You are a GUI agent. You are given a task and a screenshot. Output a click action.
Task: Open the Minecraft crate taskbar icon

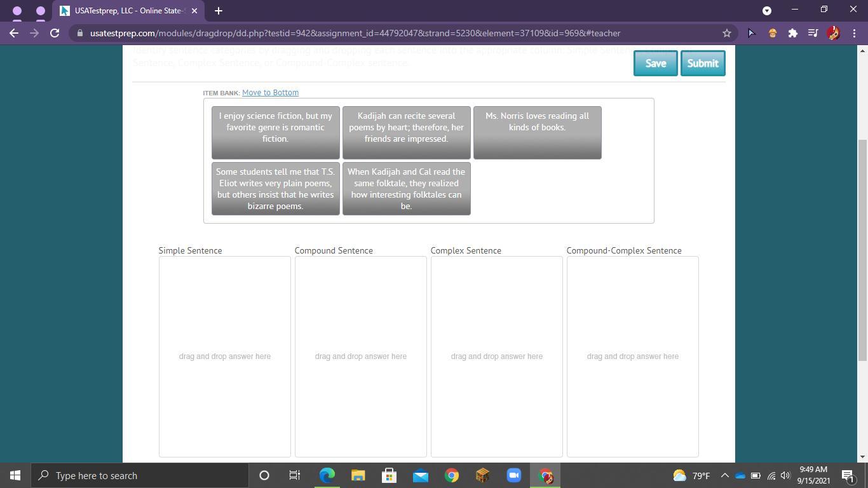482,475
